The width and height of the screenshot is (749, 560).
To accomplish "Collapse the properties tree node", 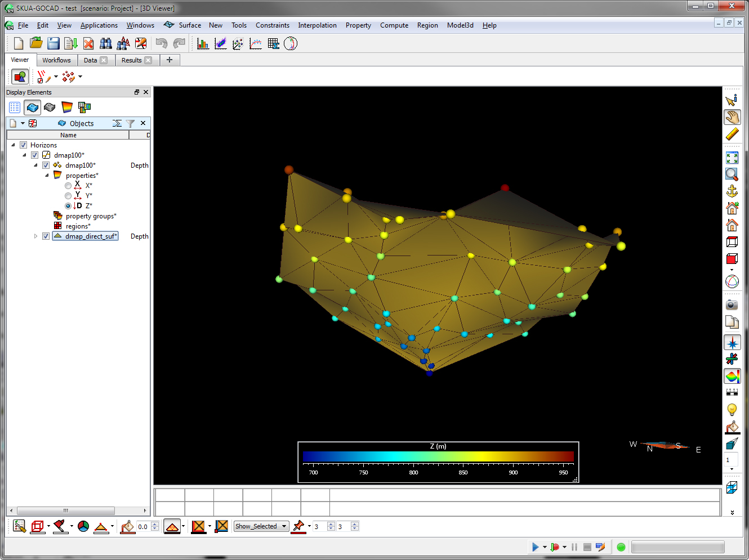I will tap(47, 175).
